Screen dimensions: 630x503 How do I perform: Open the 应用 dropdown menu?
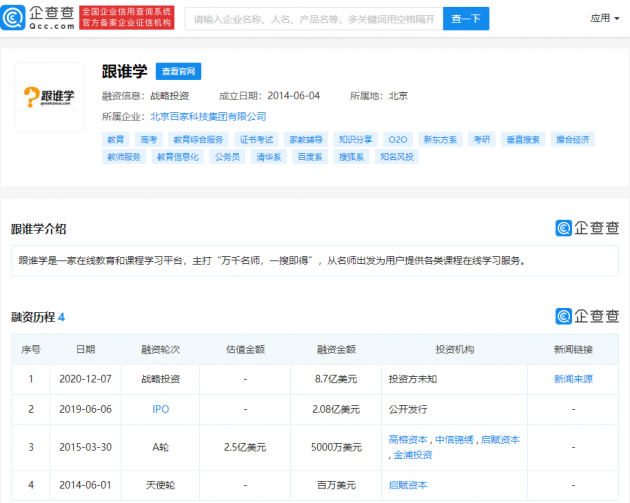[603, 18]
